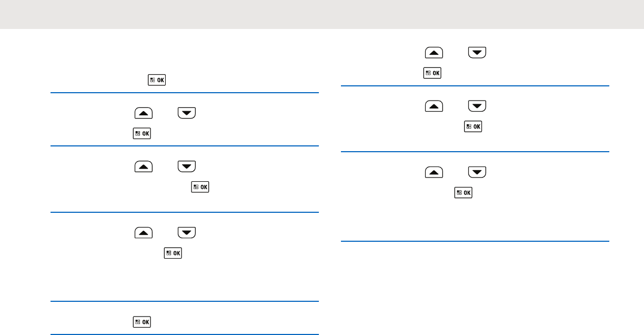
Task: Select down arrow in right column's top section
Action: click(477, 52)
